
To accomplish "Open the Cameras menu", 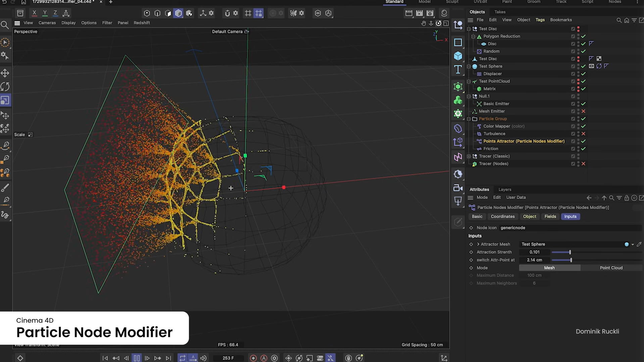I will tap(47, 22).
